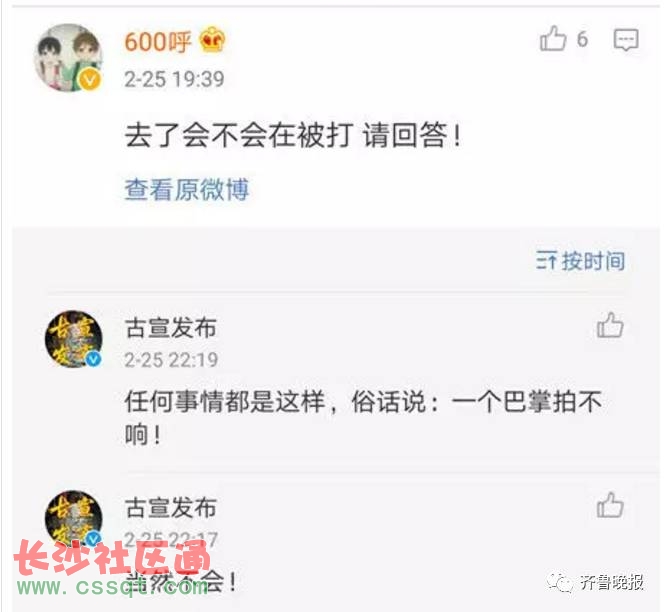
Task: Open 600呼 user avatar
Action: [x=69, y=58]
